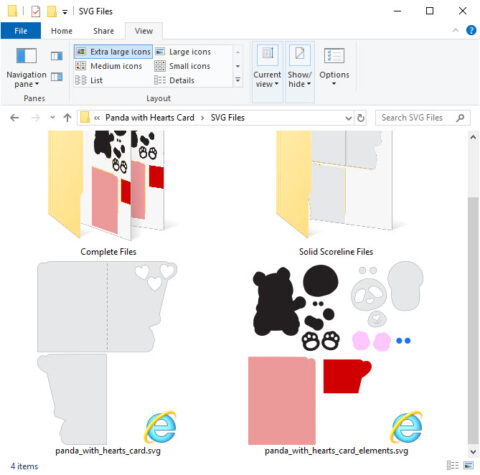The height and width of the screenshot is (475, 480).
Task: Click the Forward navigation arrow
Action: [x=35, y=118]
